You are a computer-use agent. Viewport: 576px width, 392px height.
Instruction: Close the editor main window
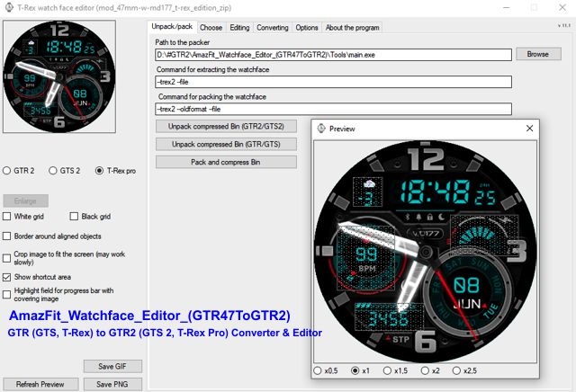point(562,7)
